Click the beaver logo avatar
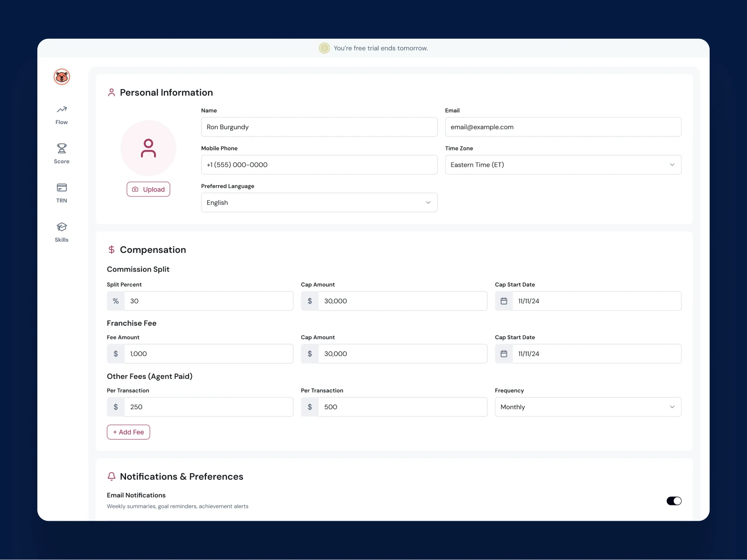Screen dimensions: 747x560 click(x=62, y=77)
